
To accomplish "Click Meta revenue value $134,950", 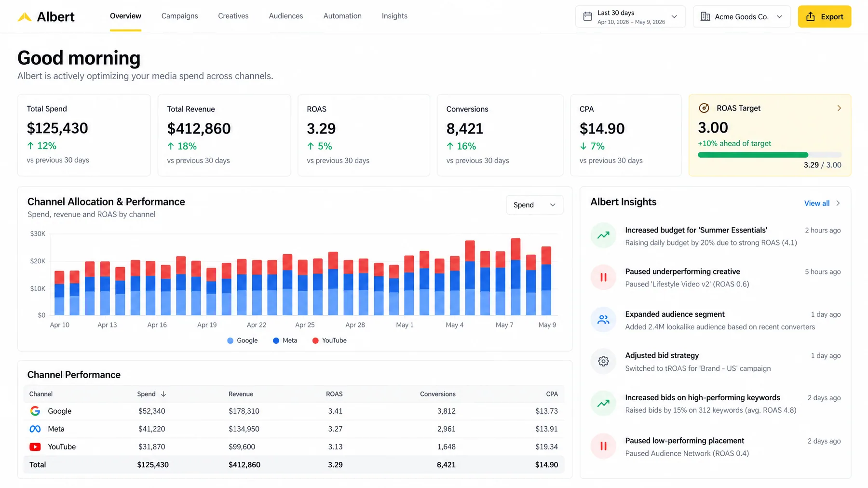I will (x=244, y=429).
